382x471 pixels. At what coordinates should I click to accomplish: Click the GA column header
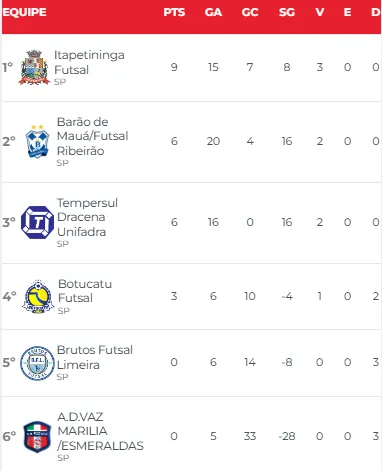[213, 12]
